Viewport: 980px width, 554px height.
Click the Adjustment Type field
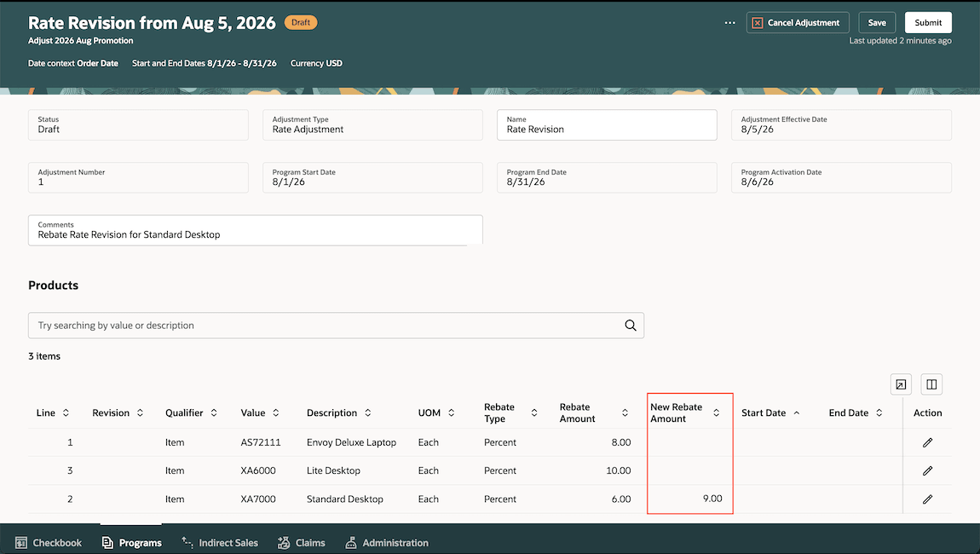click(x=372, y=125)
